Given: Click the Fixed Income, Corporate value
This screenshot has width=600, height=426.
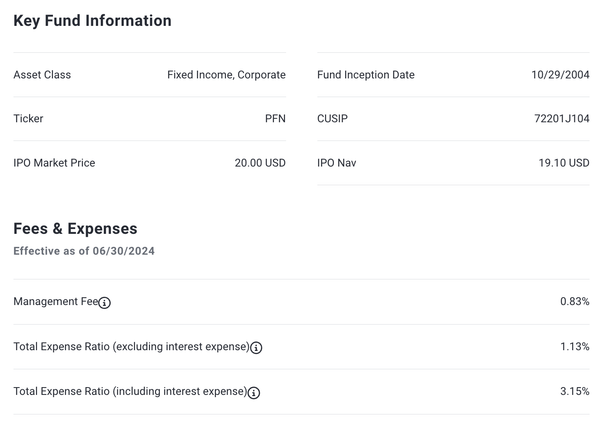Looking at the screenshot, I should [227, 75].
